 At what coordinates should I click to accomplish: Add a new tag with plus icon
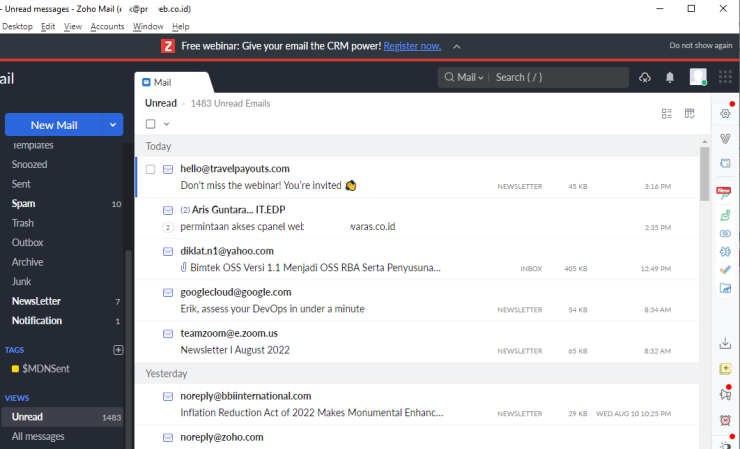click(x=118, y=350)
